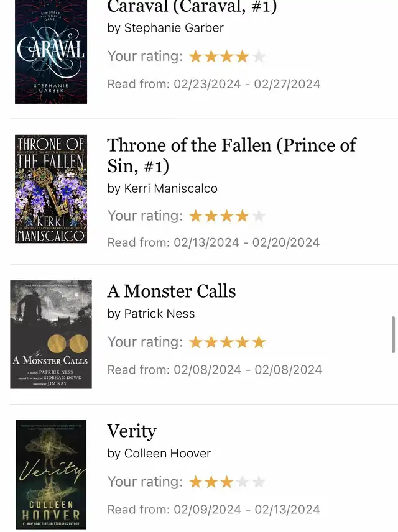
Task: Go to A Monster Calls book page
Action: 172,291
